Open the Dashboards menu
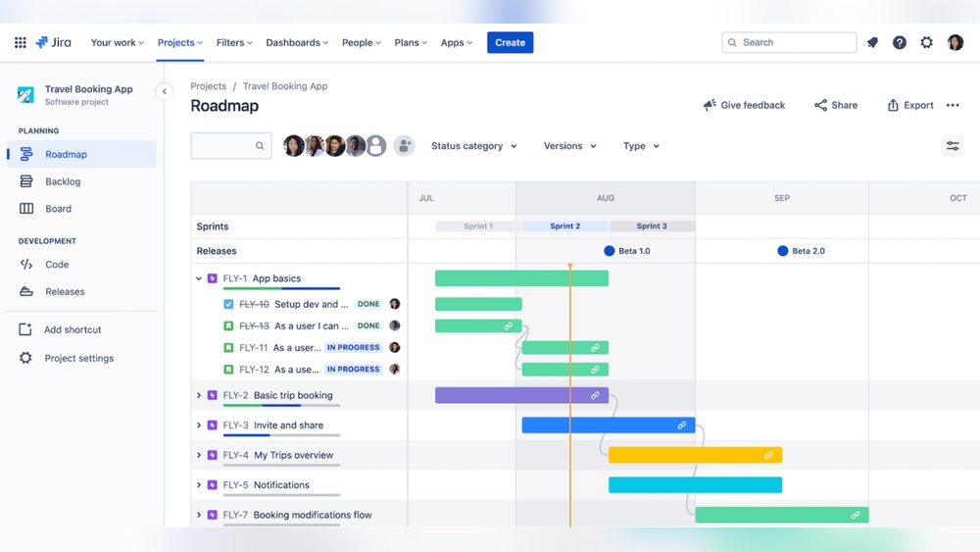The height and width of the screenshot is (552, 980). [x=297, y=42]
